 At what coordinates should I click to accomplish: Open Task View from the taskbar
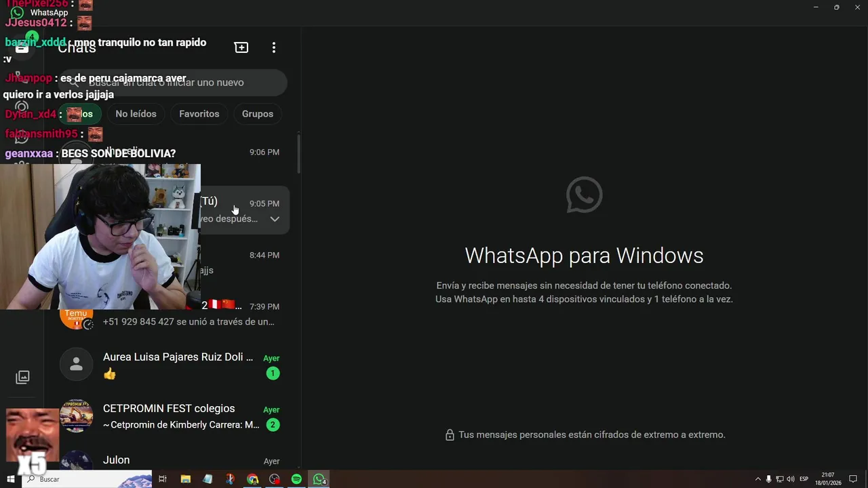(x=163, y=479)
